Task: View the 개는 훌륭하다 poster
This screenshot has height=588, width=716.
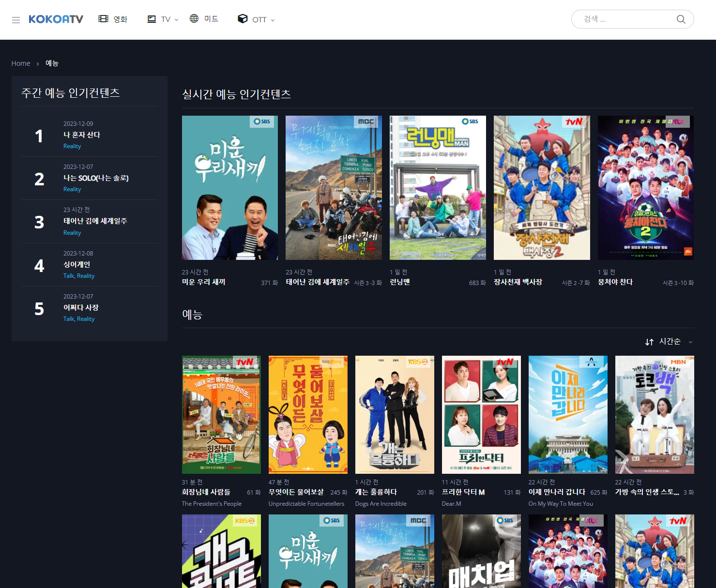Action: pyautogui.click(x=395, y=415)
